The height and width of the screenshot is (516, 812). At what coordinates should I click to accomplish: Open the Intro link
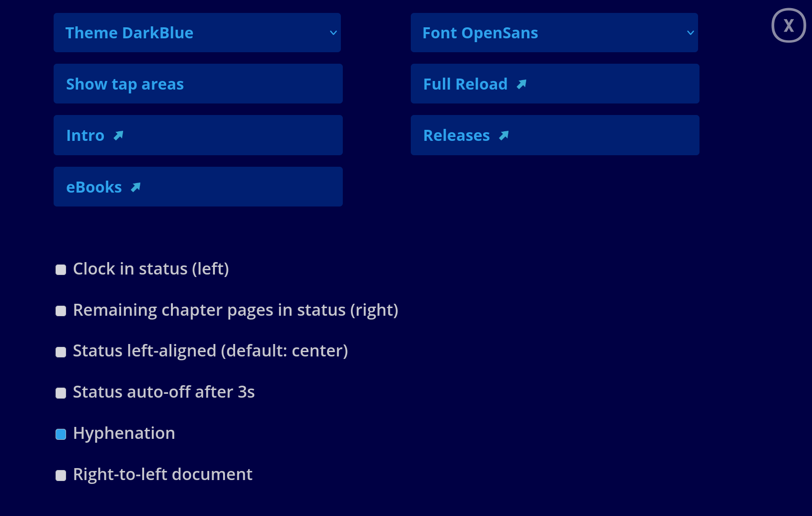(x=85, y=136)
